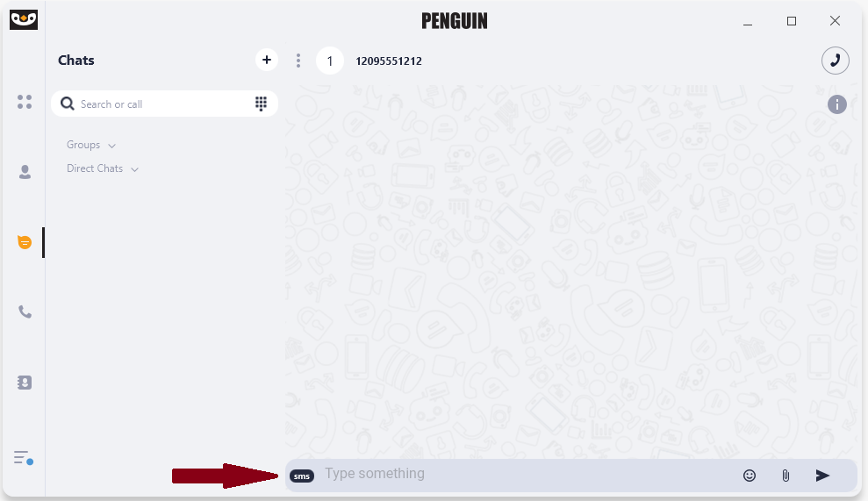Send the message with the arrow button
The image size is (868, 501).
[822, 476]
